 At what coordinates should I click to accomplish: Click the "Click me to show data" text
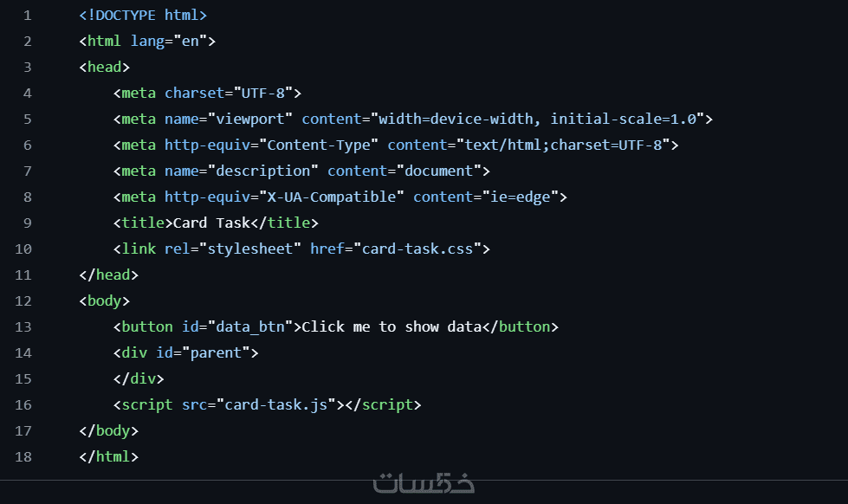tap(391, 327)
